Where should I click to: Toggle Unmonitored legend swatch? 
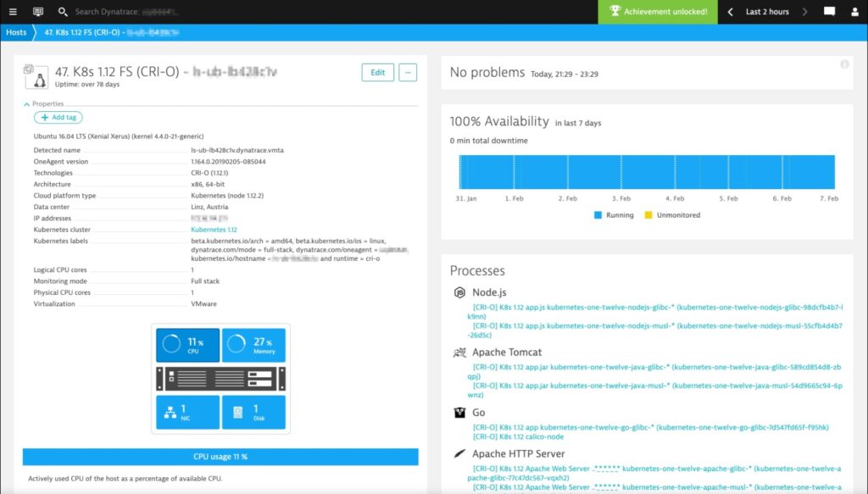[x=648, y=215]
